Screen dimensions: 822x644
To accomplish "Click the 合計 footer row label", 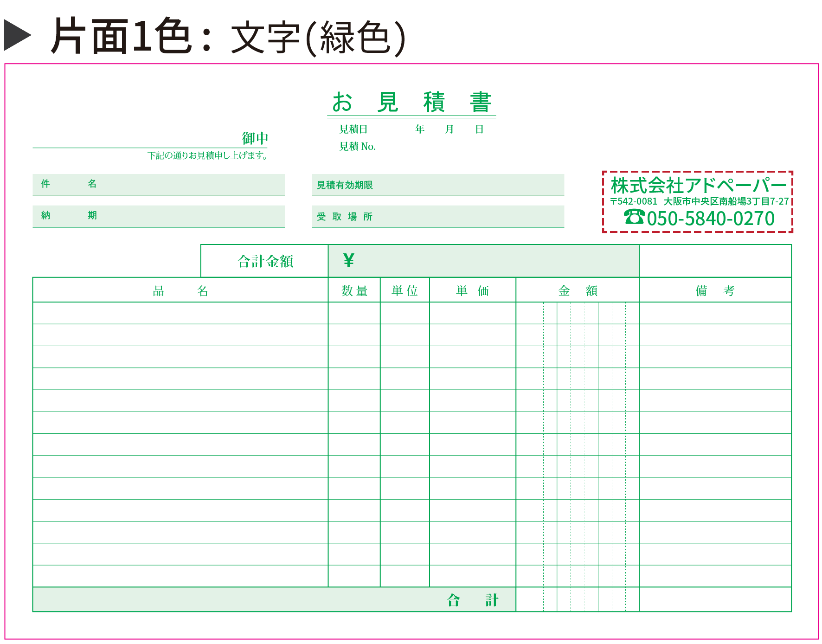I will coord(472,600).
